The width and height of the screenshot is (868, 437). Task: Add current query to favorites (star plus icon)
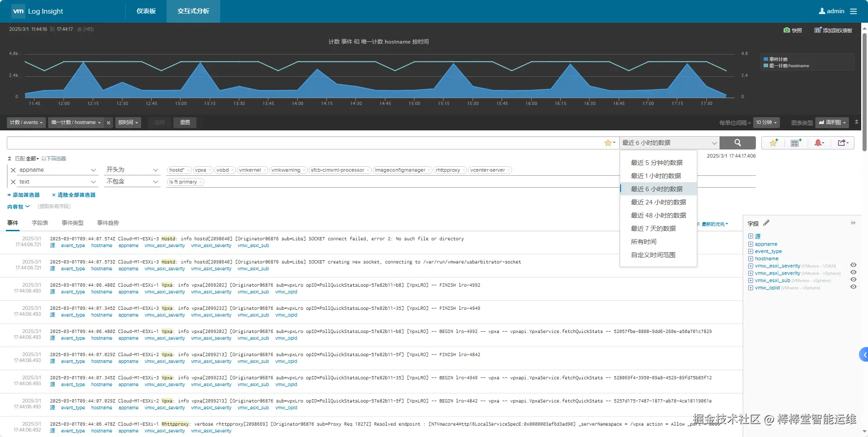(x=774, y=143)
